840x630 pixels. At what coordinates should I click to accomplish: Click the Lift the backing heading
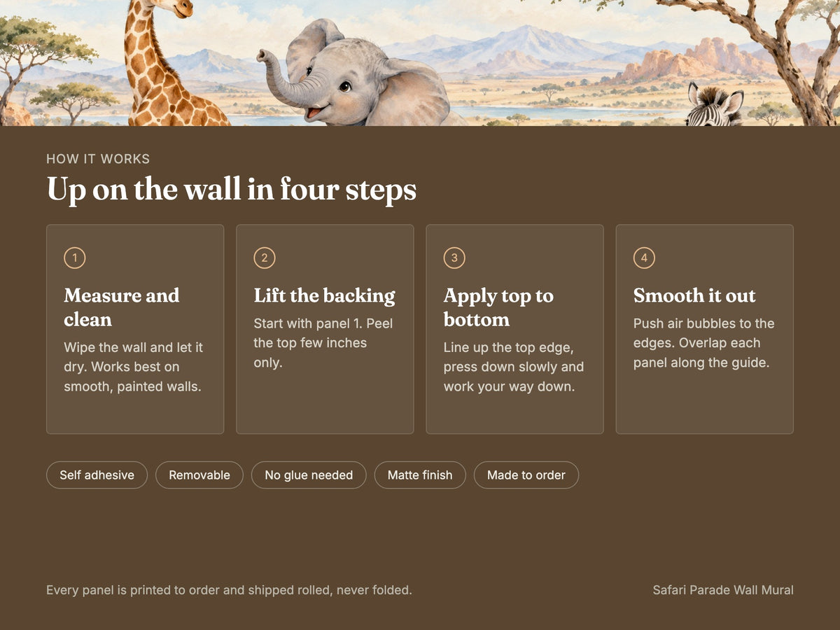(325, 295)
